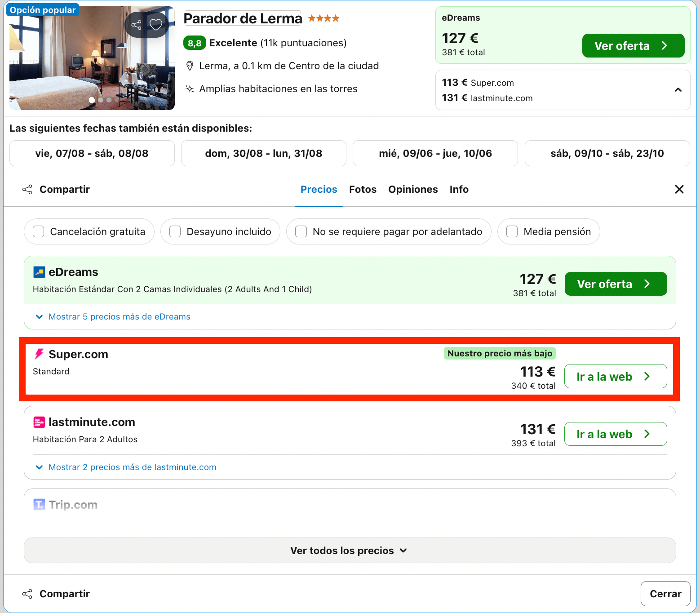
Task: Click the lastminute.com logo icon
Action: [39, 422]
